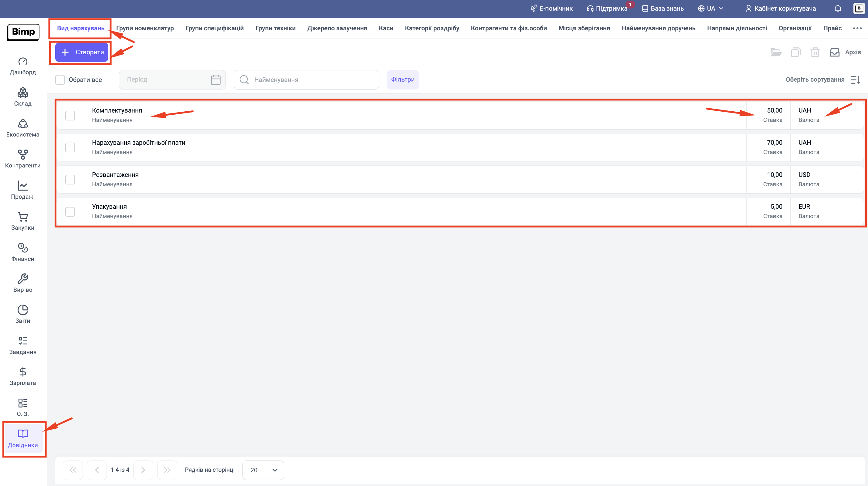Screen dimensions: 868x486
Task: Click the Створити button
Action: pyautogui.click(x=82, y=52)
